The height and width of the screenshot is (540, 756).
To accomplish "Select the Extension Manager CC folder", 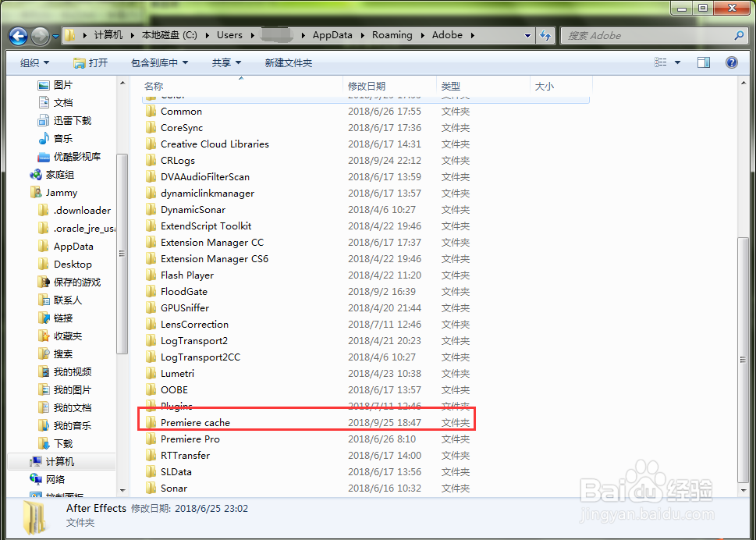I will [212, 243].
